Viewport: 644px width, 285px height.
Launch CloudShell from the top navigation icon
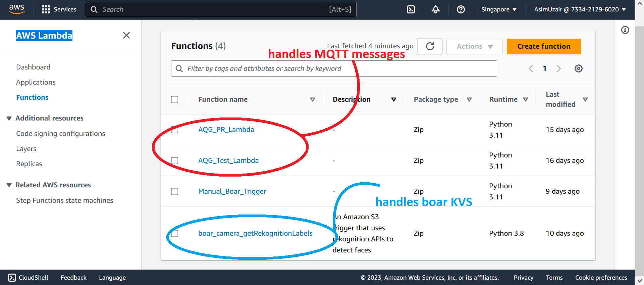[411, 9]
